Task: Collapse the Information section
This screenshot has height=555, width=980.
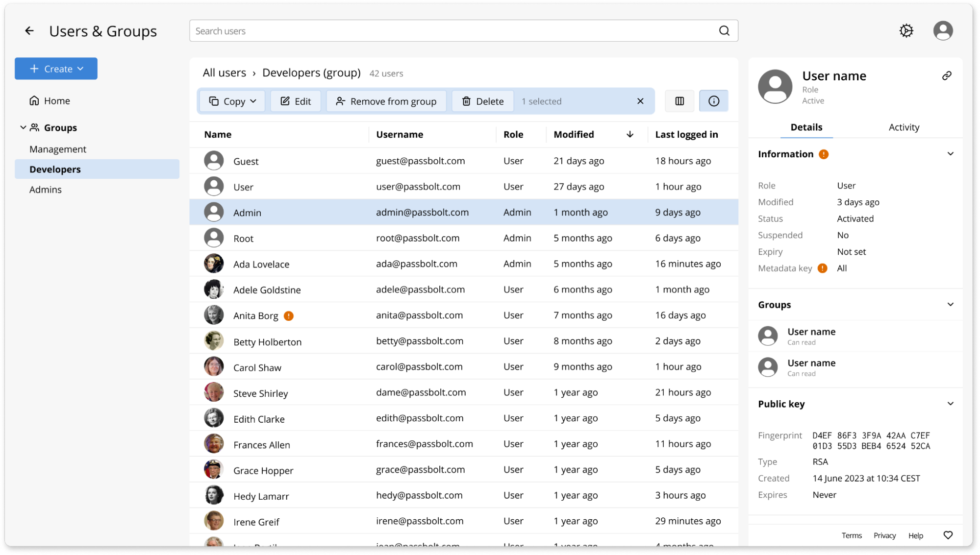Action: (950, 154)
